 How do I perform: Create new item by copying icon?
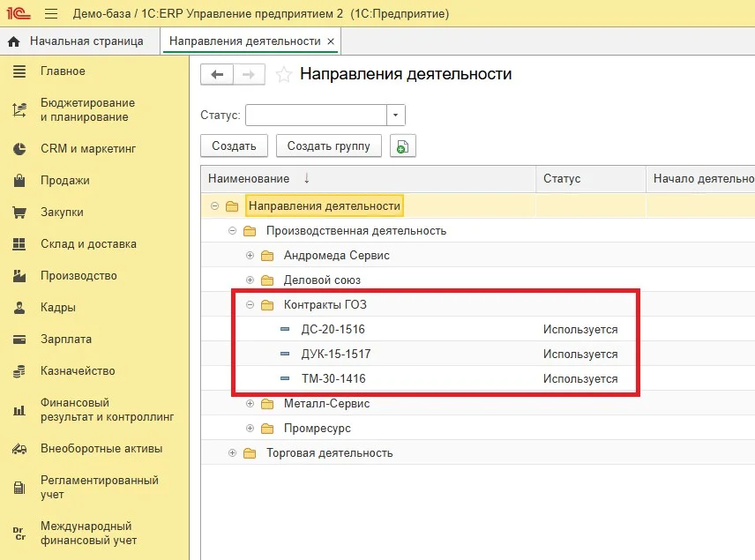(x=402, y=146)
